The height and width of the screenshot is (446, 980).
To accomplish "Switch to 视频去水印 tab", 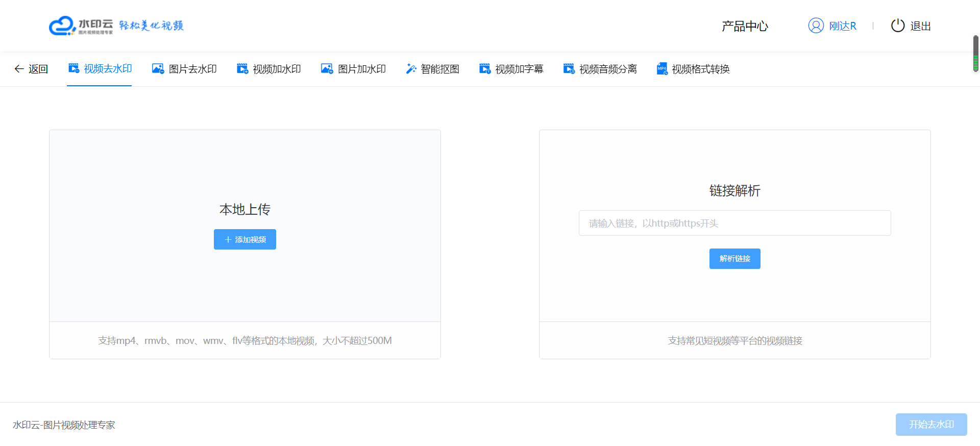I will pyautogui.click(x=100, y=69).
